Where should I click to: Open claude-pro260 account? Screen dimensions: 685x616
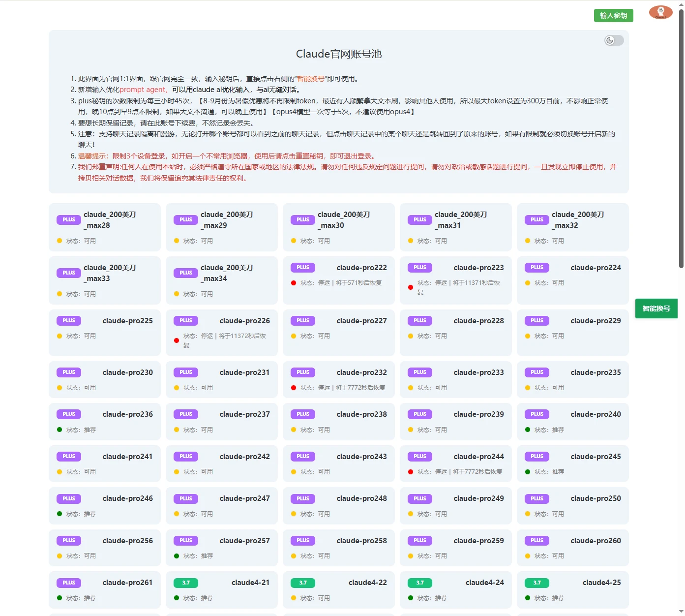(573, 548)
